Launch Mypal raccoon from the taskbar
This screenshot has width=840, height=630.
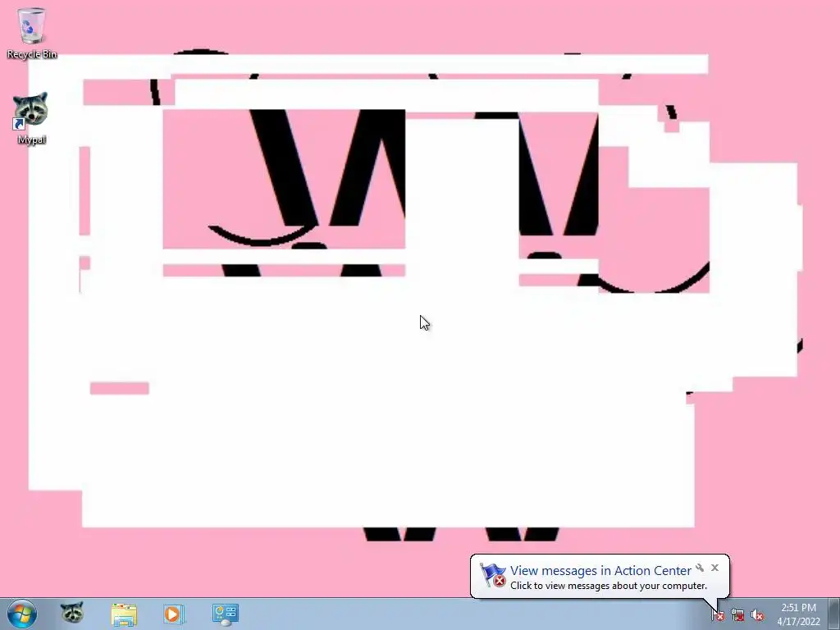[x=72, y=614]
